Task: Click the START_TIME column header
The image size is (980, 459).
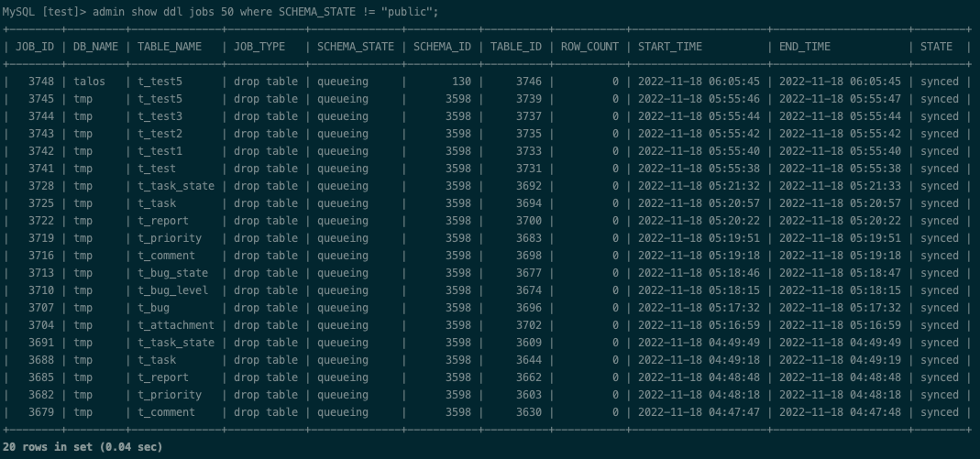Action: 670,47
